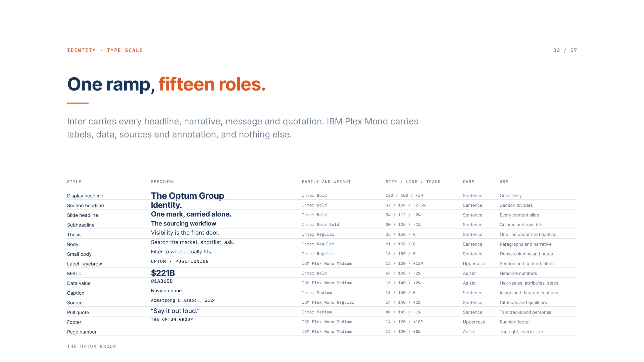
Task: Select the 'Label · eyebrow' style name
Action: pyautogui.click(x=85, y=264)
